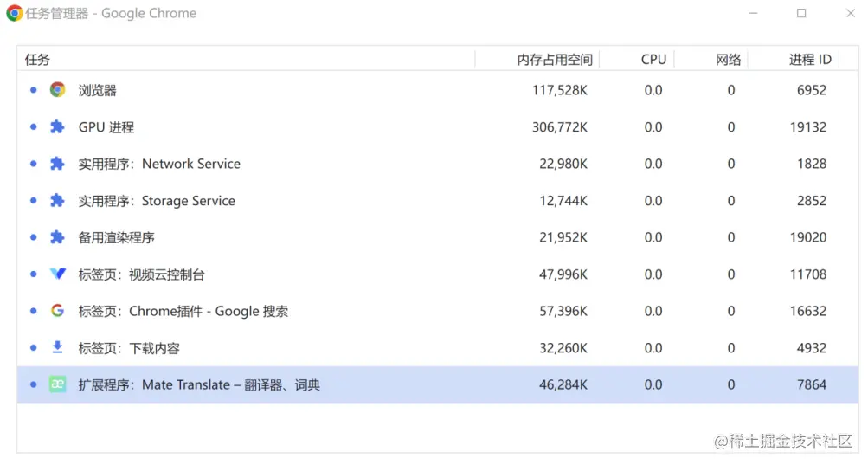868x465 pixels.
Task: Sort by 进程 ID column header
Action: pyautogui.click(x=810, y=60)
